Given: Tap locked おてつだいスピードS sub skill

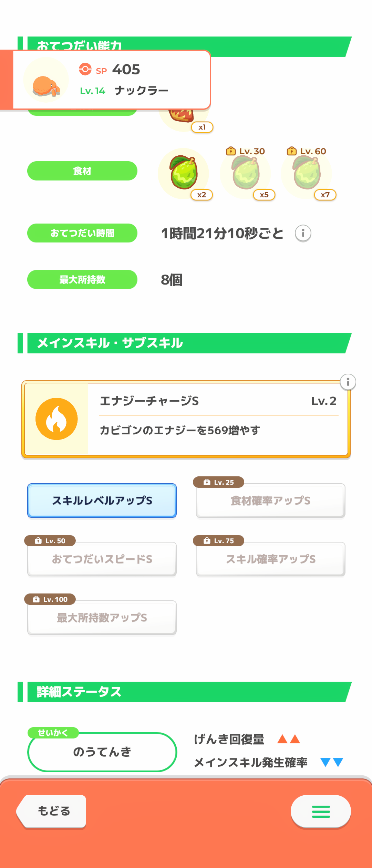Looking at the screenshot, I should (x=102, y=559).
